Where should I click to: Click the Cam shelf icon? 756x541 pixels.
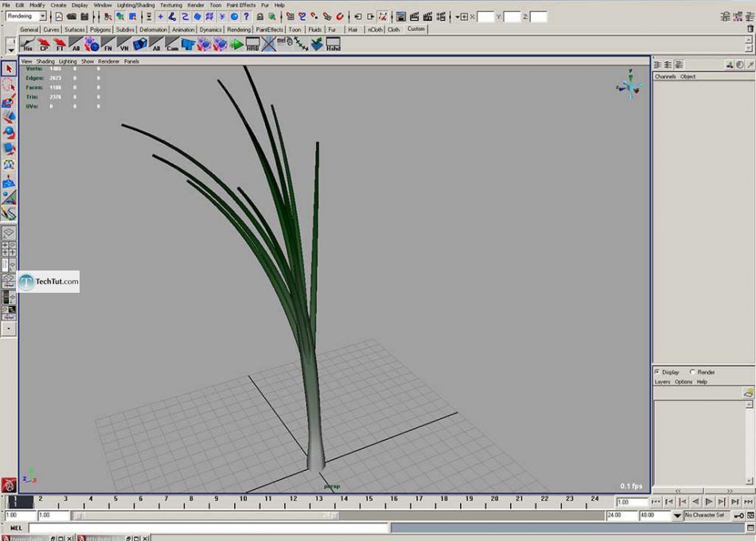(x=172, y=45)
